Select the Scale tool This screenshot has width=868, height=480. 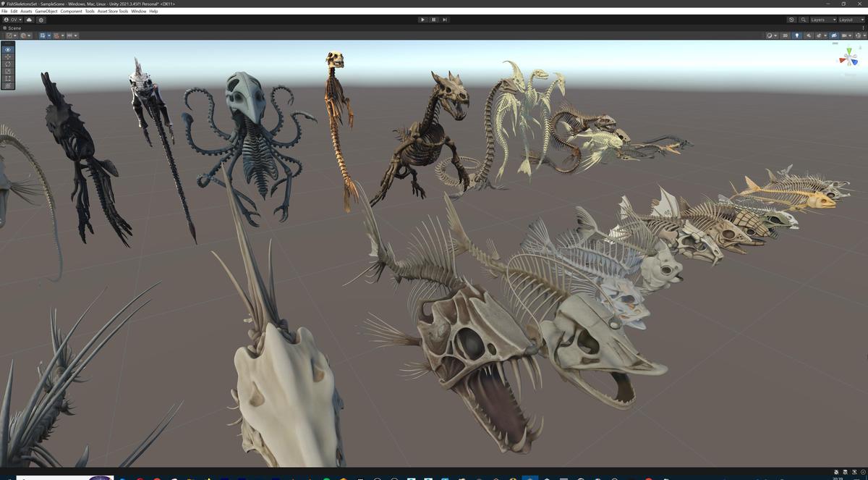click(x=7, y=70)
